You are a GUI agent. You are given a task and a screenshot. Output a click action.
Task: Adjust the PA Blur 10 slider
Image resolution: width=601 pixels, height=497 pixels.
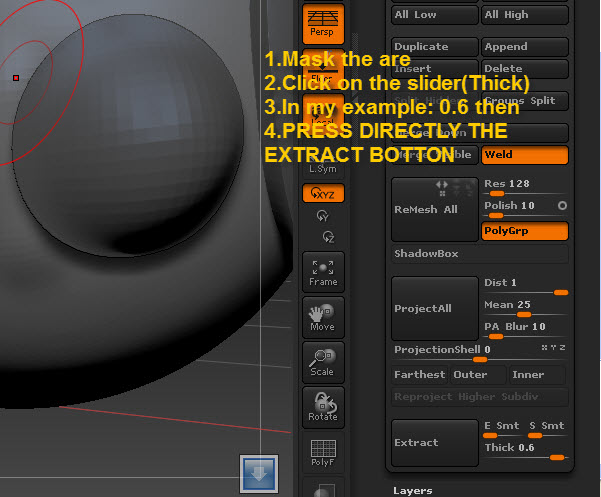[x=525, y=331]
